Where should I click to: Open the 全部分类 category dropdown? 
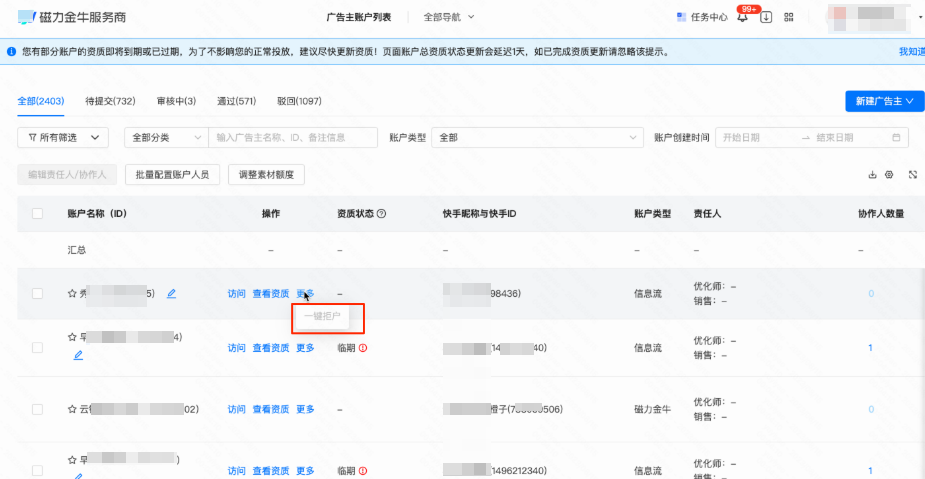[166, 137]
